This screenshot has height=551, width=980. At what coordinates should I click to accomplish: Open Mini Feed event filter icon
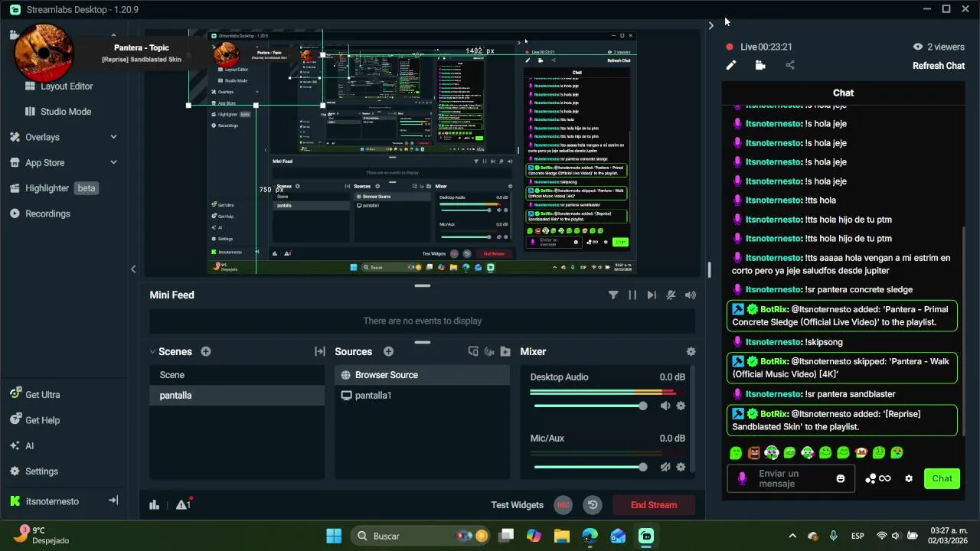pyautogui.click(x=613, y=295)
